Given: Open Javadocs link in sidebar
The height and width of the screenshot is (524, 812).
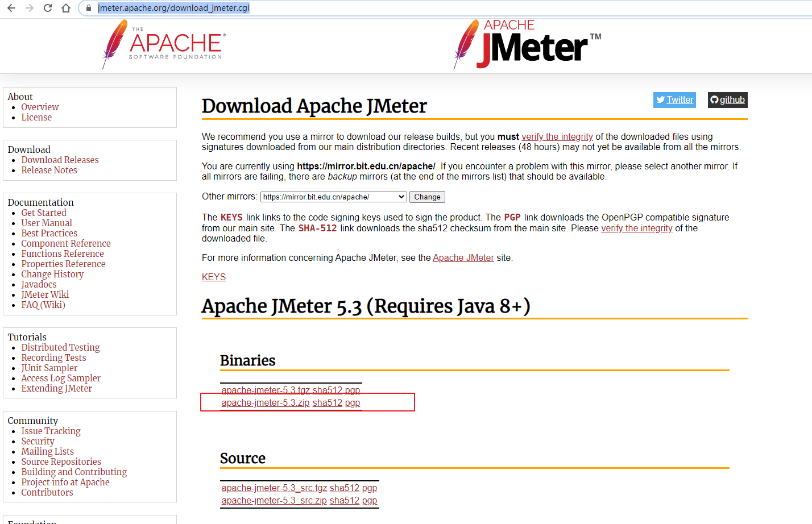Looking at the screenshot, I should [39, 284].
